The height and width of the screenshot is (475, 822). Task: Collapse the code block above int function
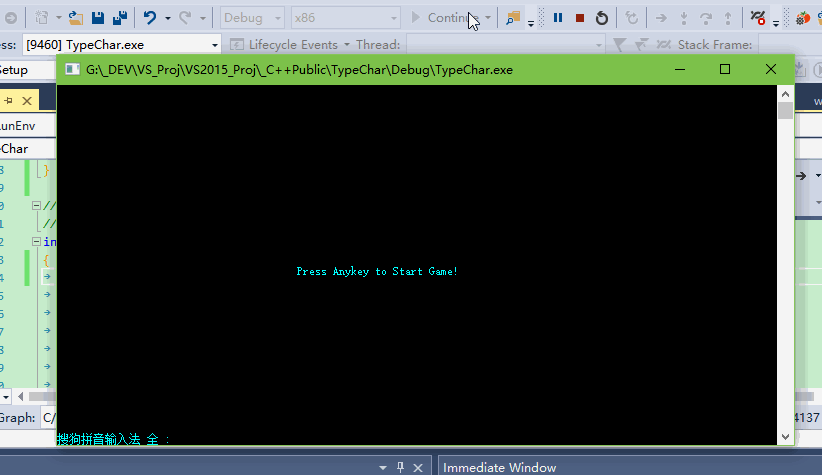pyautogui.click(x=37, y=206)
